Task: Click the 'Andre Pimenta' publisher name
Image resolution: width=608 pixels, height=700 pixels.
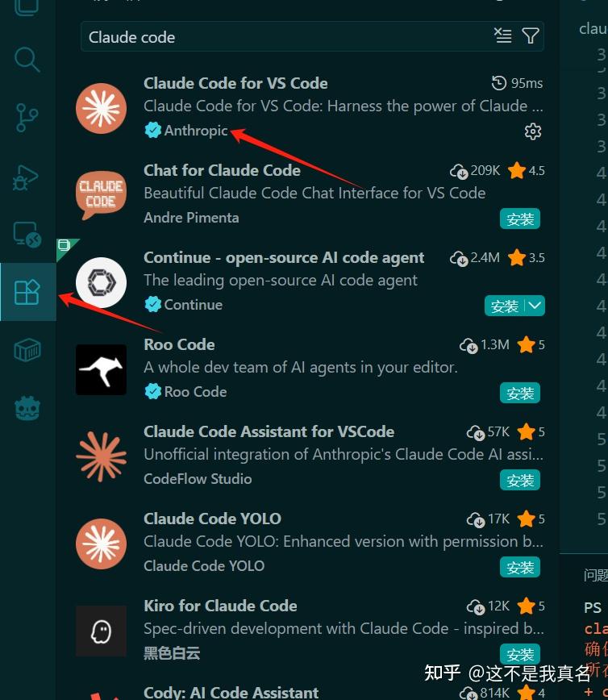Action: tap(191, 218)
